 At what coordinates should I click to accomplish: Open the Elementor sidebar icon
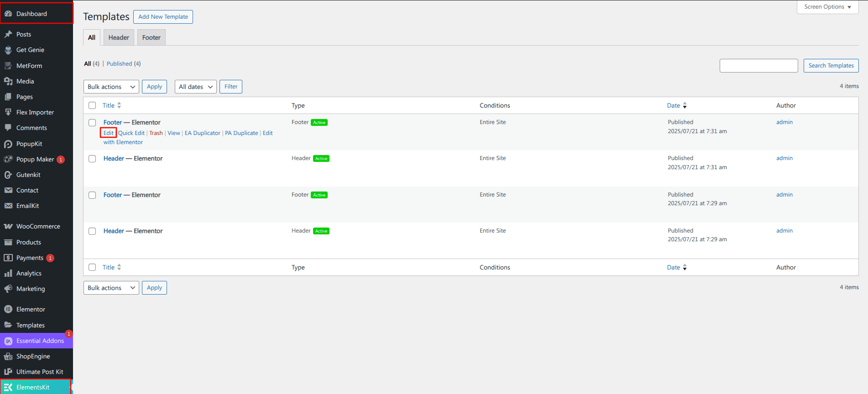click(x=8, y=309)
